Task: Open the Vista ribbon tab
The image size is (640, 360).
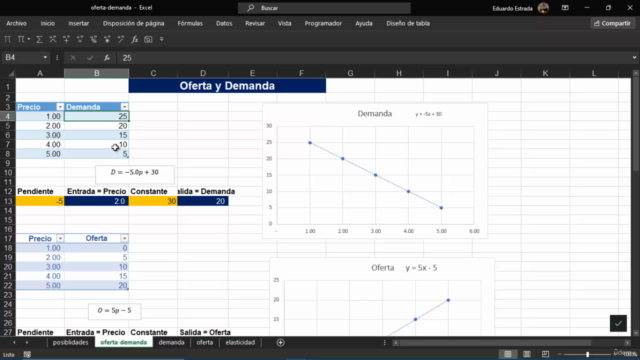Action: point(284,23)
